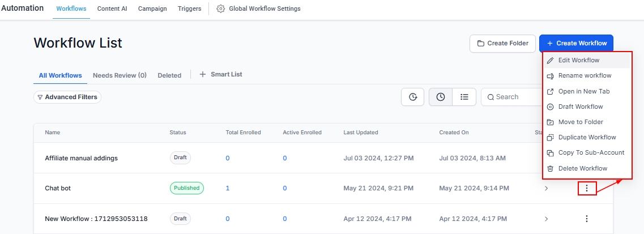Click the pie-clock icon button left of Search

pyautogui.click(x=412, y=97)
